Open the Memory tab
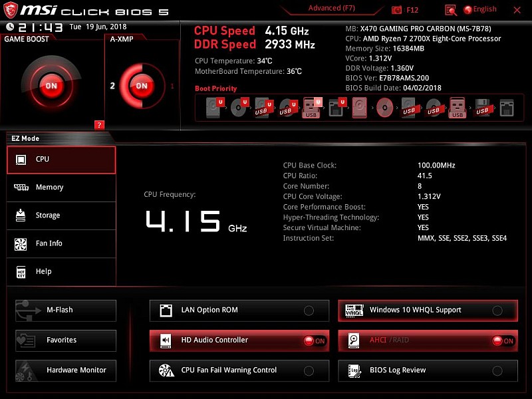This screenshot has width=532, height=399. click(61, 188)
